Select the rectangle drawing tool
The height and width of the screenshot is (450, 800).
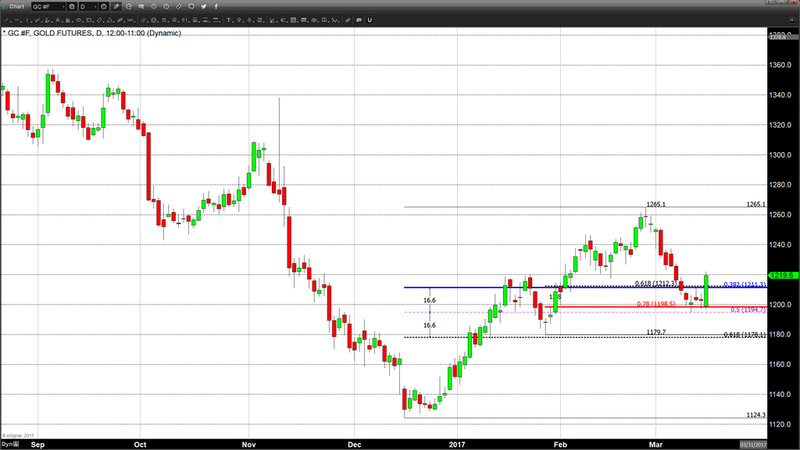click(x=89, y=20)
